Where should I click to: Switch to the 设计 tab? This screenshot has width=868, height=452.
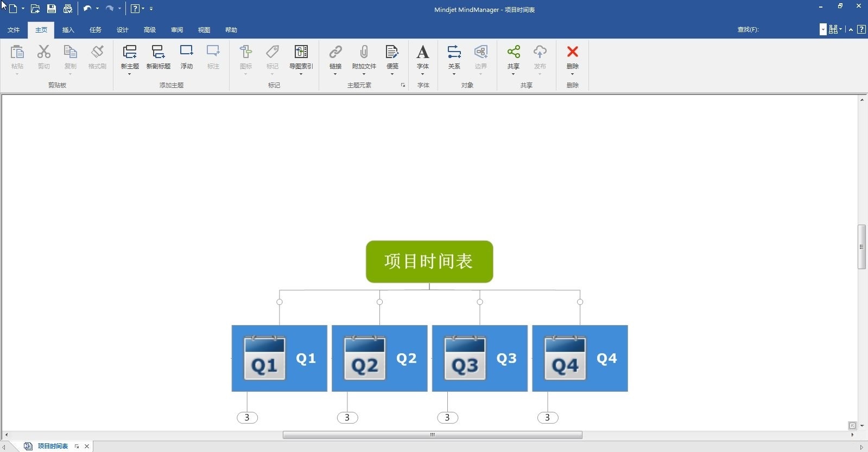coord(123,30)
